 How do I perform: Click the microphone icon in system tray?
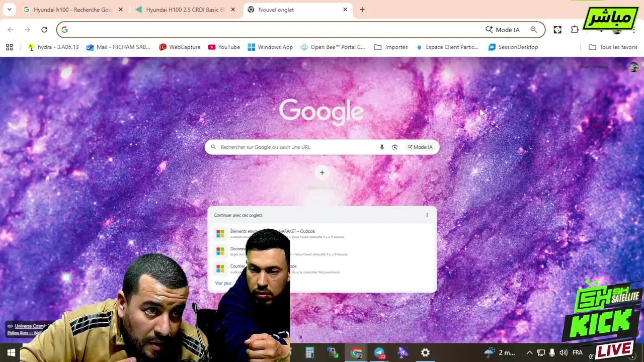(552, 353)
